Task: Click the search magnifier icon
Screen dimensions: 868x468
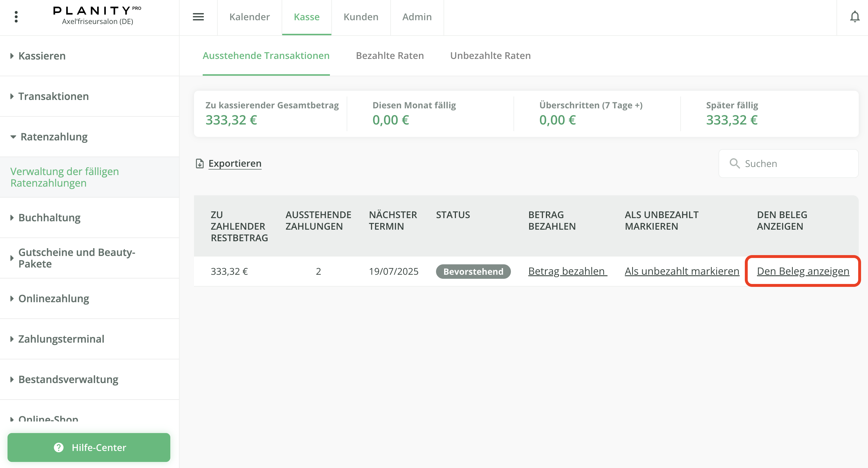Action: pyautogui.click(x=734, y=164)
